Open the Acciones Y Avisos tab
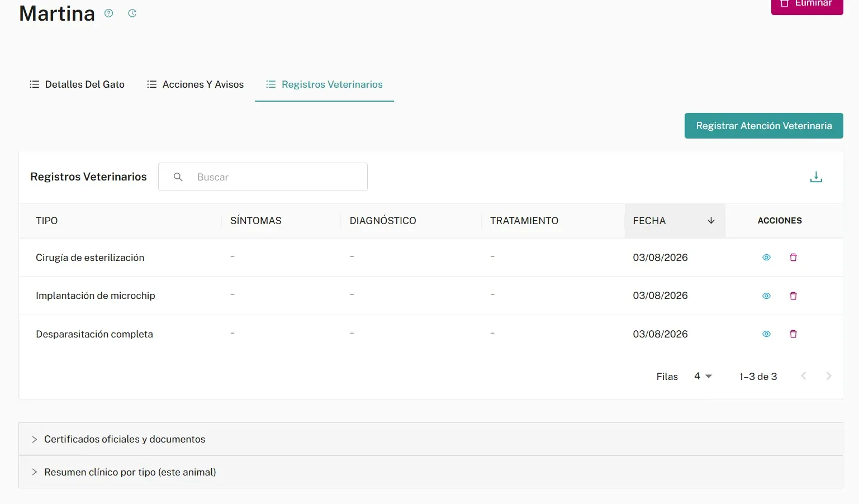 (195, 84)
